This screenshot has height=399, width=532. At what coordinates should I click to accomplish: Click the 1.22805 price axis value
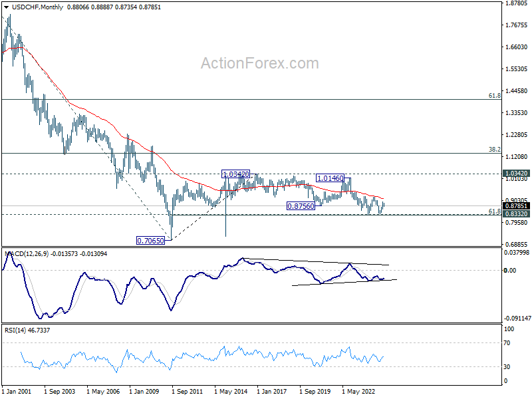click(x=517, y=135)
